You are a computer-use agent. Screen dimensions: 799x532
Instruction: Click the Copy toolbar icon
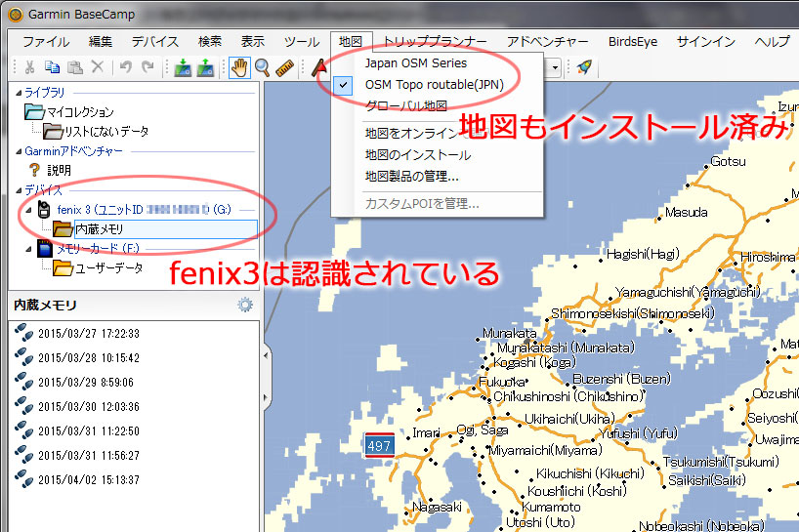[x=52, y=66]
